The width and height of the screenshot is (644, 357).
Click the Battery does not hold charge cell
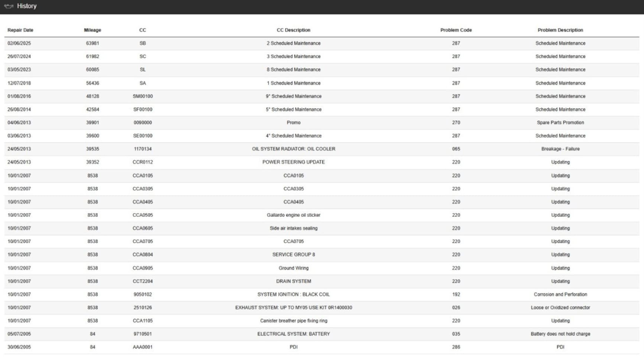point(560,334)
